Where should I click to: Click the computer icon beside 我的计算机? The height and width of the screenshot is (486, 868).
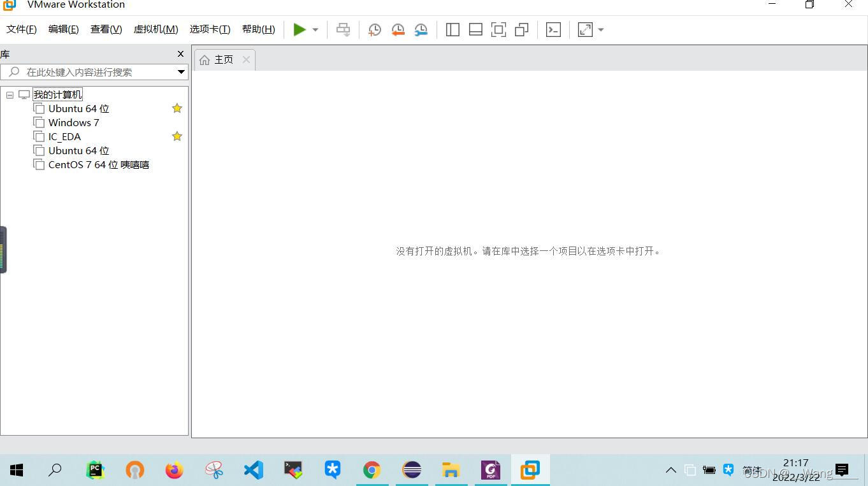pyautogui.click(x=24, y=95)
